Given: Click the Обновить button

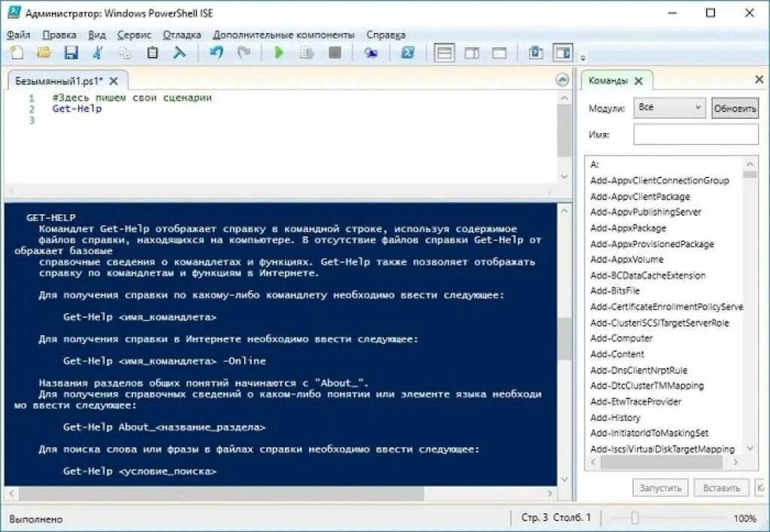Looking at the screenshot, I should click(735, 108).
